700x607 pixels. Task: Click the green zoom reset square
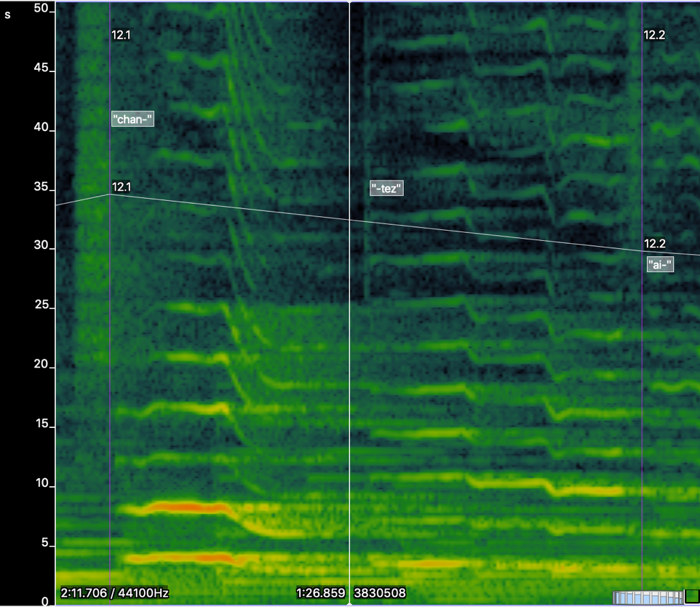coord(691,597)
